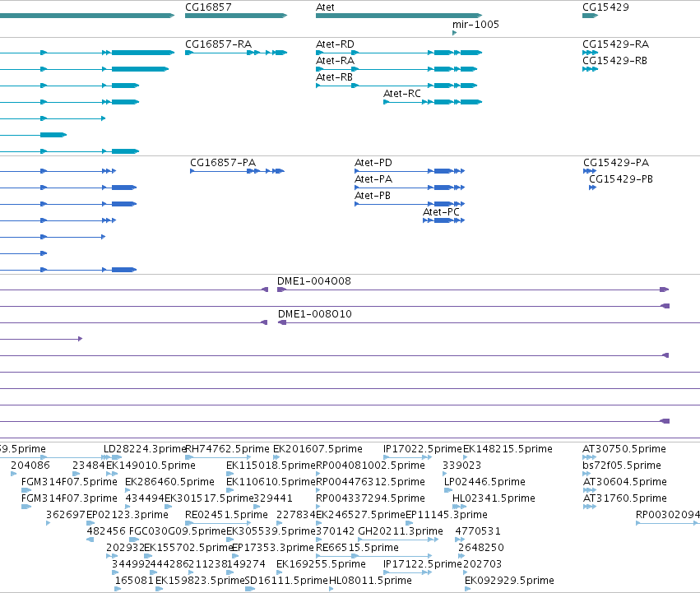The image size is (700, 593).
Task: Open EST IP17022.5prime
Action: [423, 449]
